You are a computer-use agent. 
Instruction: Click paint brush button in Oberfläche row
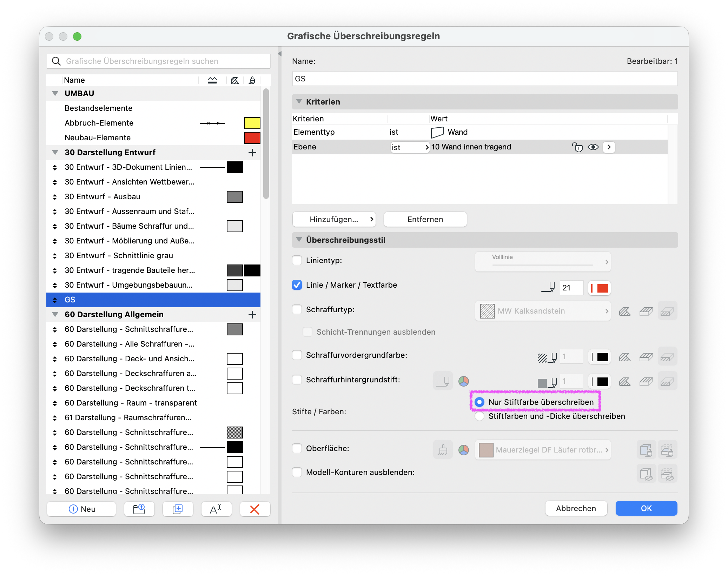tap(443, 449)
